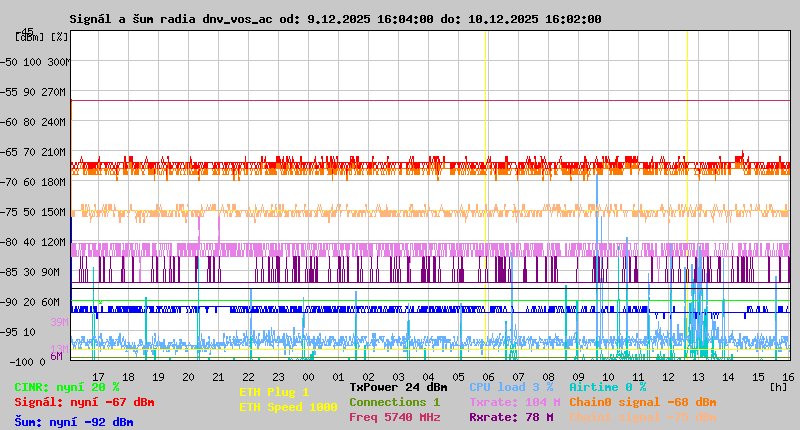800x430 pixels.
Task: Select the TxPower 24 dBm label
Action: pyautogui.click(x=398, y=387)
